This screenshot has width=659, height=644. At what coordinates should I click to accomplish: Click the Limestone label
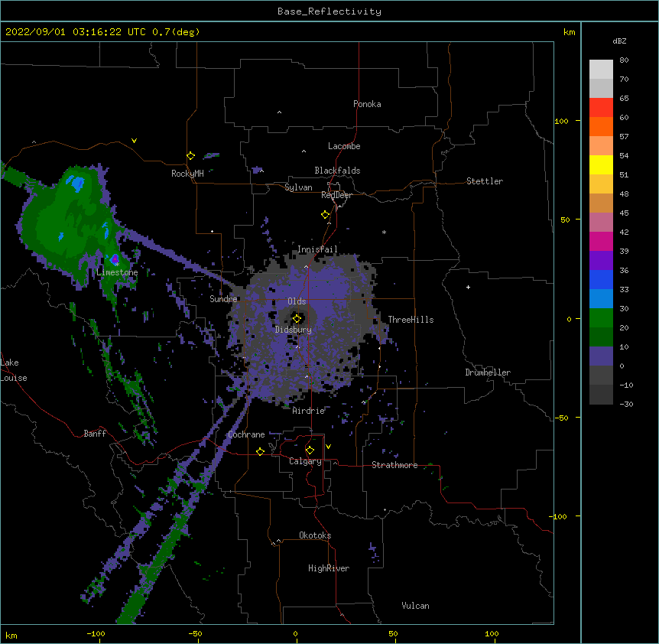(x=117, y=272)
